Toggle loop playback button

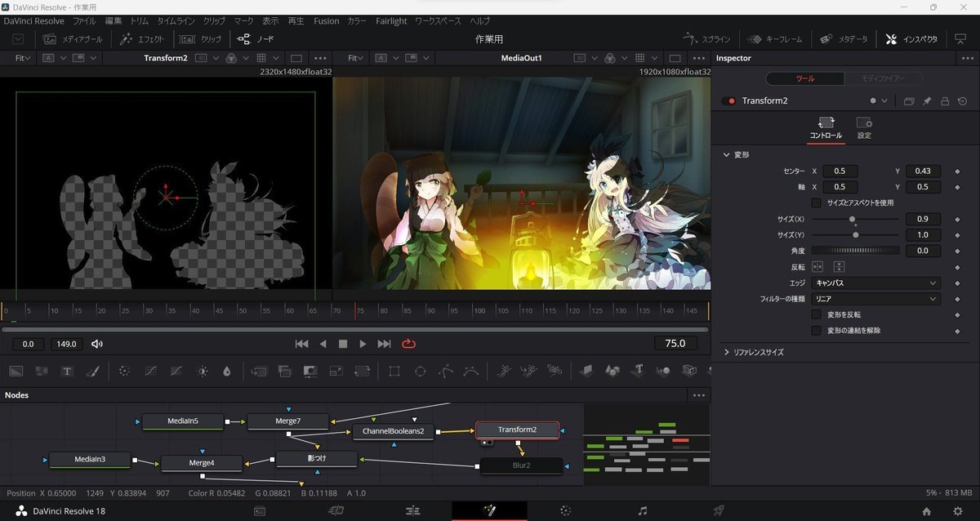[x=409, y=344]
